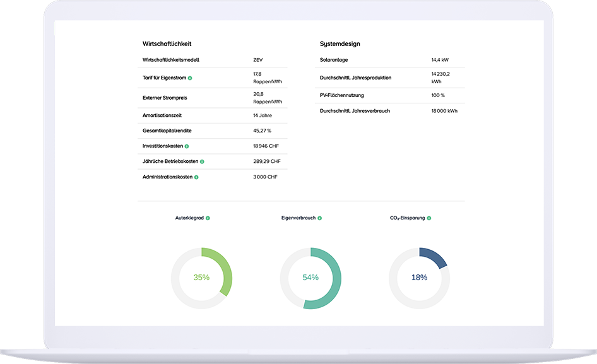Click the Jährliche Betriebskosten label
This screenshot has width=597, height=364.
click(x=170, y=161)
